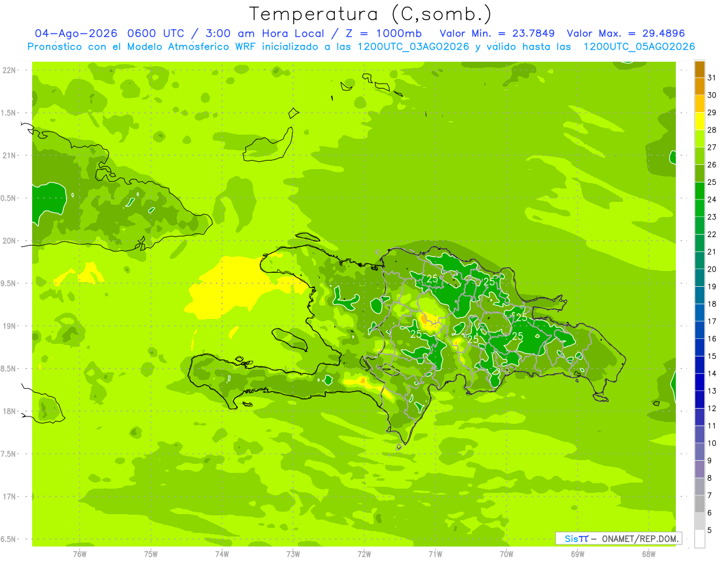
Task: Click legend value "29" on the color bar
Action: [x=712, y=113]
